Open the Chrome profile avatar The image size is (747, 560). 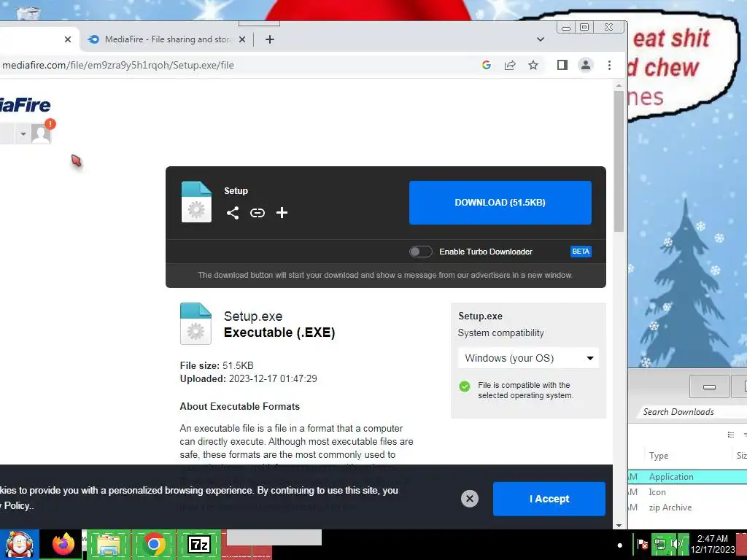point(586,65)
